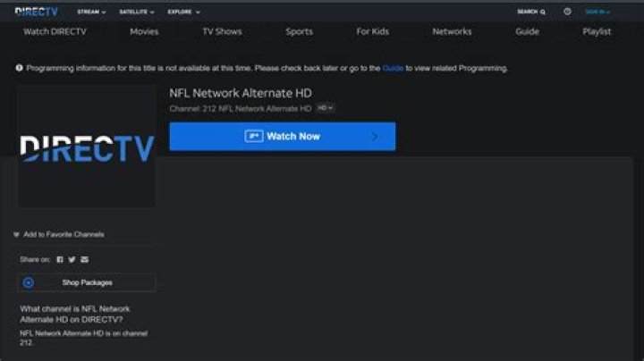Click Search in the top bar
Viewport: 644px width, 361px height.
(x=530, y=13)
